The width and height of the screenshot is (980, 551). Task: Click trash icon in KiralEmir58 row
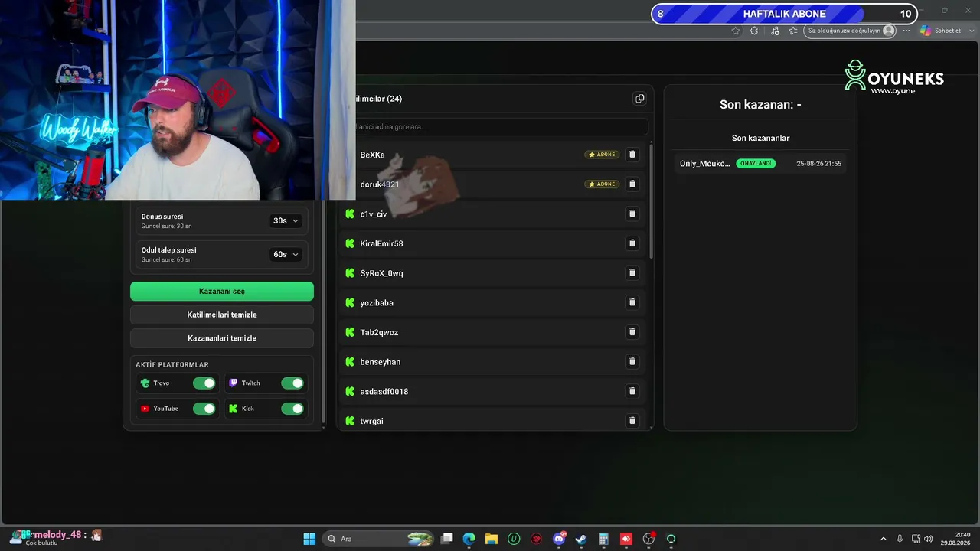point(632,243)
